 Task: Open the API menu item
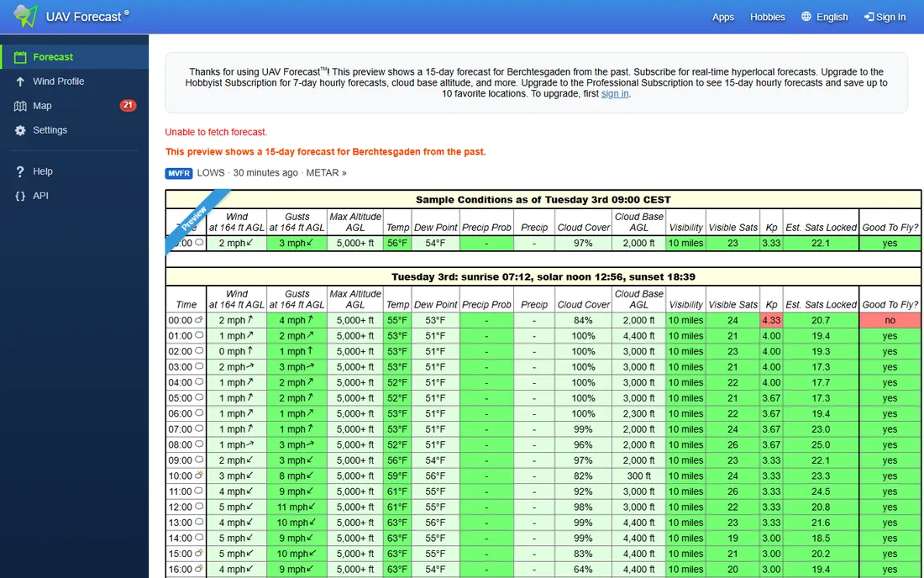74,197
